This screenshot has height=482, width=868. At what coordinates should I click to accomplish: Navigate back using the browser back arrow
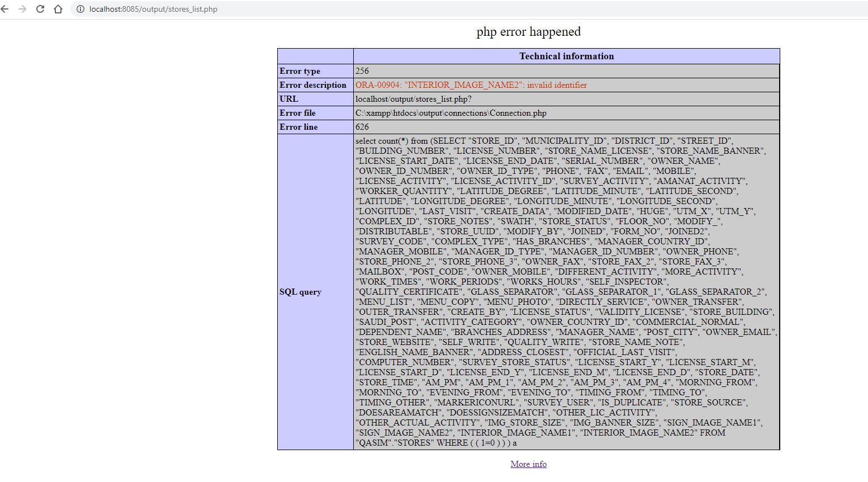point(6,9)
